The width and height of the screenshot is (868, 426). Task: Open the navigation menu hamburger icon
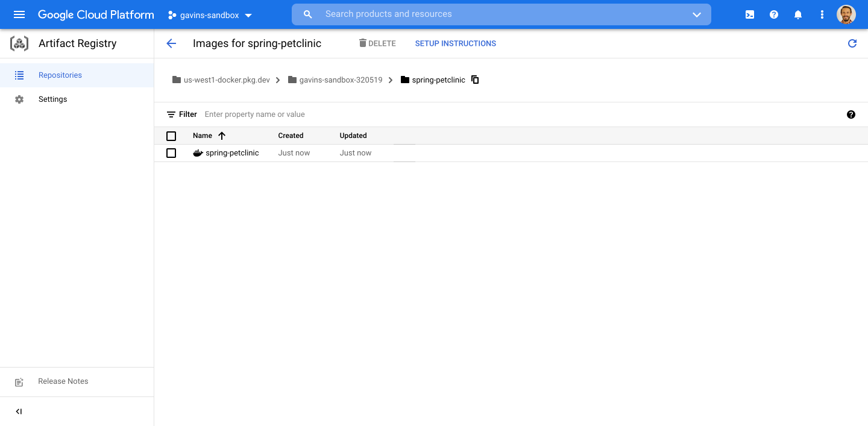click(x=19, y=14)
